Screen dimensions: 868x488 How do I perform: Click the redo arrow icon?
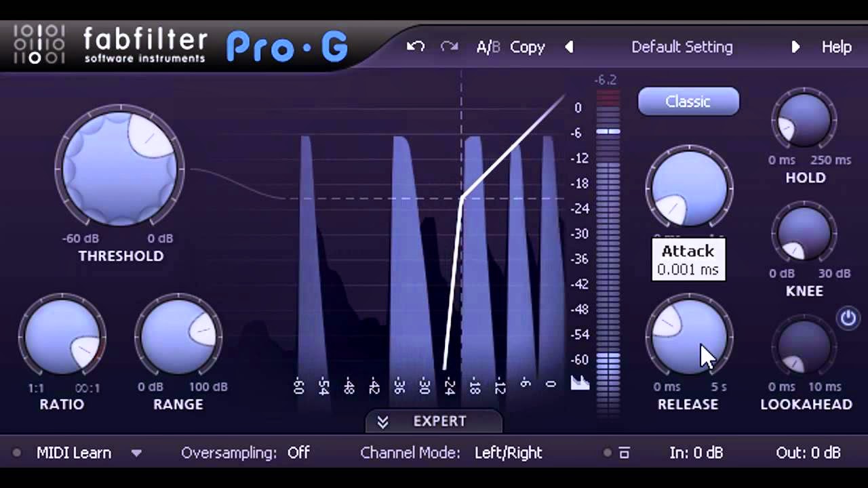(448, 47)
